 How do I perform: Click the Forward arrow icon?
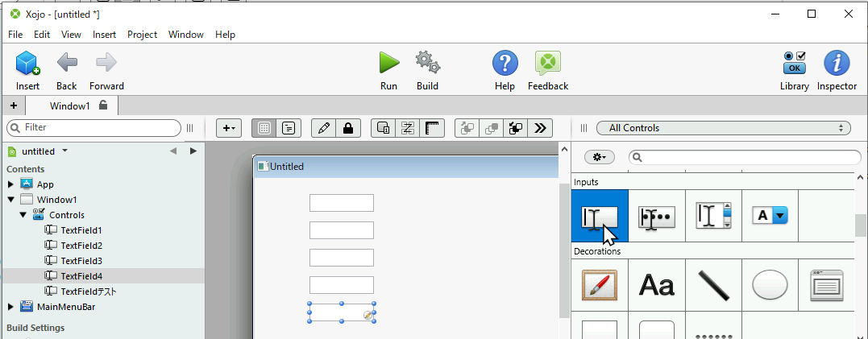[106, 63]
